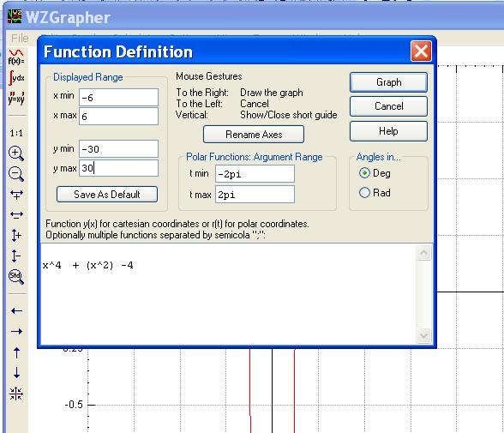Select the Deg angle radio button
Image resolution: width=504 pixels, height=433 pixels.
(x=364, y=173)
